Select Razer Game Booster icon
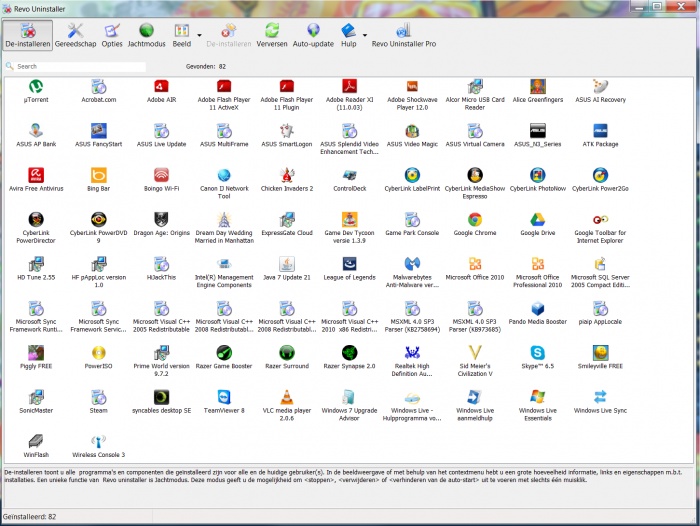Screen dimensions: 700x526 tap(224, 352)
